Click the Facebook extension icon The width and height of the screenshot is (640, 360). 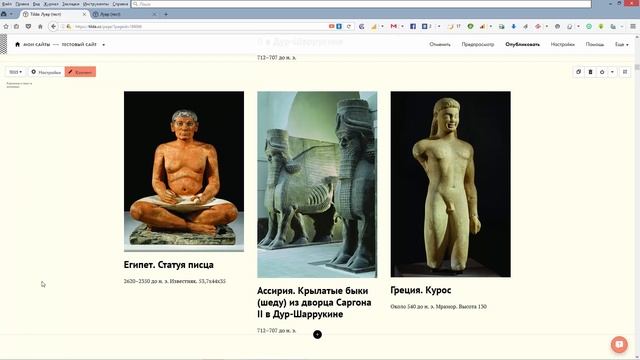pyautogui.click(x=413, y=27)
